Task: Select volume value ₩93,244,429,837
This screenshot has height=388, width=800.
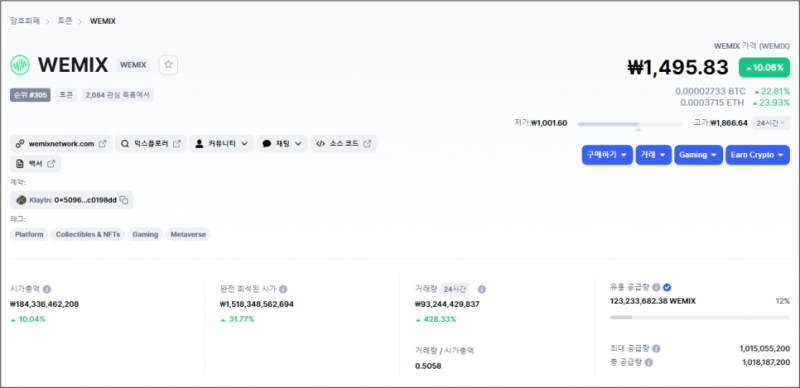Action: 447,304
